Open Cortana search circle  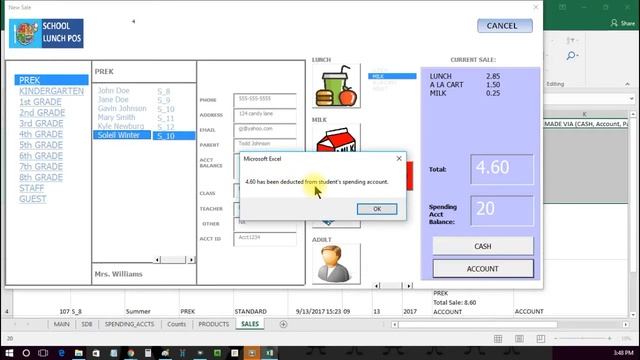[x=26, y=353]
